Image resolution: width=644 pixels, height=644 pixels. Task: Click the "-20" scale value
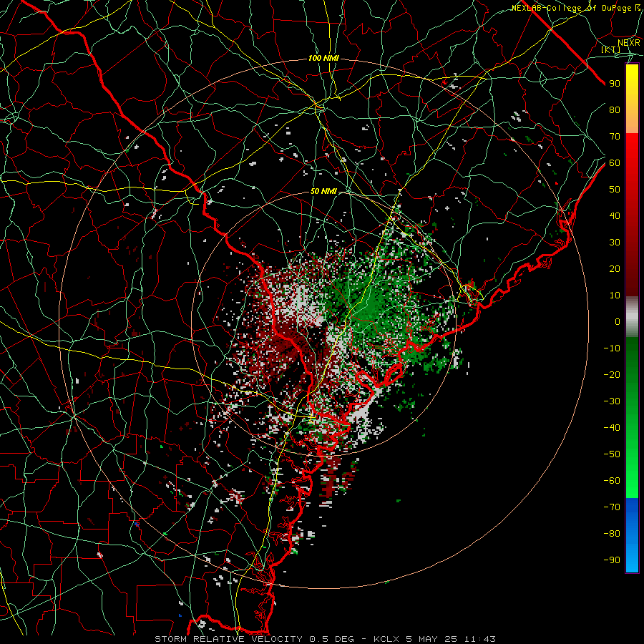pos(612,375)
